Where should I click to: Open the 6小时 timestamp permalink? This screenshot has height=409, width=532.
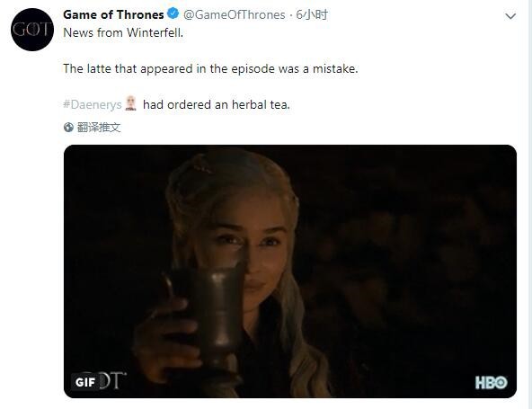pyautogui.click(x=312, y=14)
